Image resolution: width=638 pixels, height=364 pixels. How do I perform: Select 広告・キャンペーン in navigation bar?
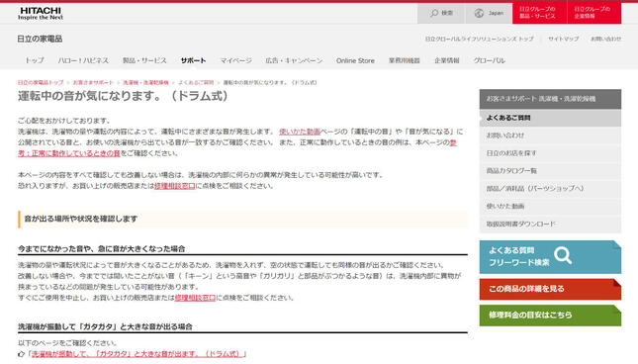[294, 60]
